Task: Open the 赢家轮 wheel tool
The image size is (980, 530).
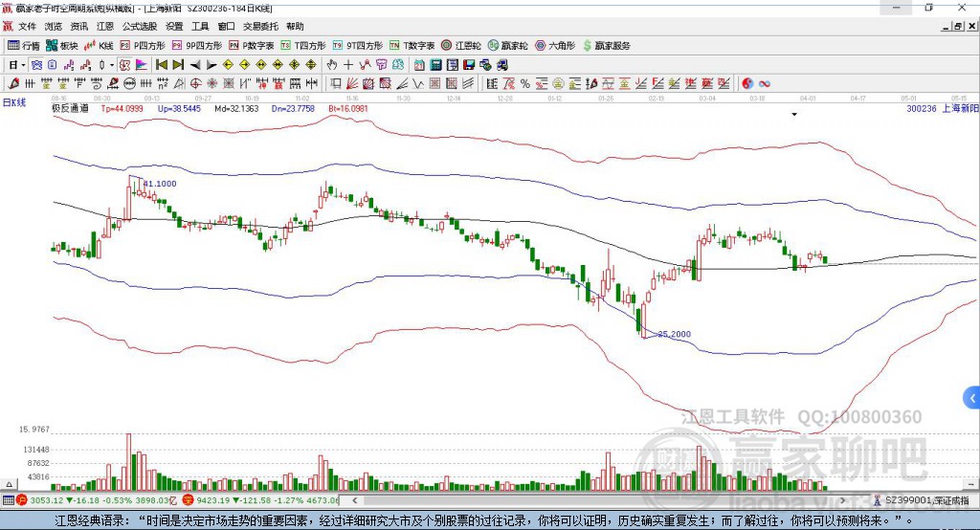Action: tap(508, 46)
